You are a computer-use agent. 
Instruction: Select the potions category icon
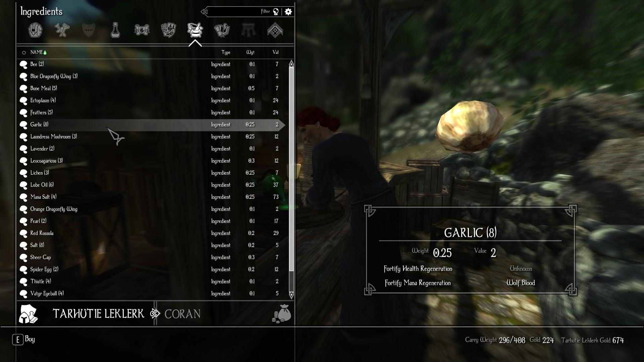pos(115,30)
